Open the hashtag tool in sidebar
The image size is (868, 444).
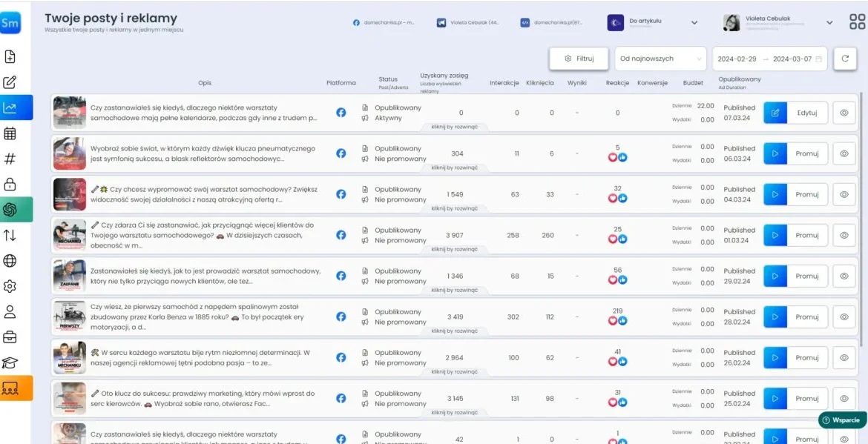tap(10, 159)
